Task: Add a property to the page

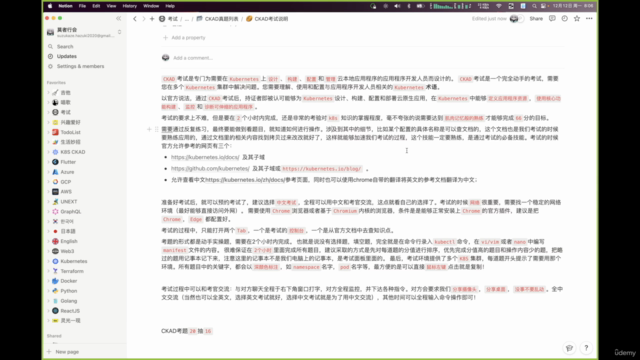Action: (184, 38)
